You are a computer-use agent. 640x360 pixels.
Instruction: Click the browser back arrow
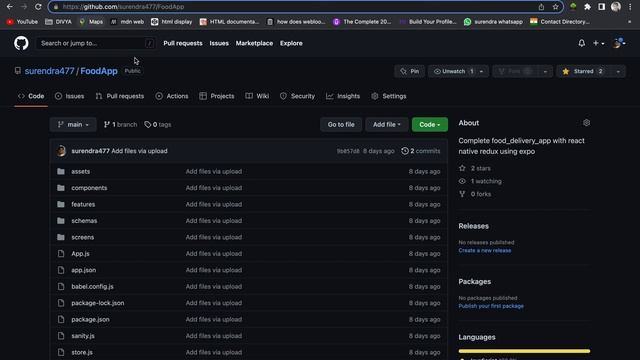coord(9,7)
